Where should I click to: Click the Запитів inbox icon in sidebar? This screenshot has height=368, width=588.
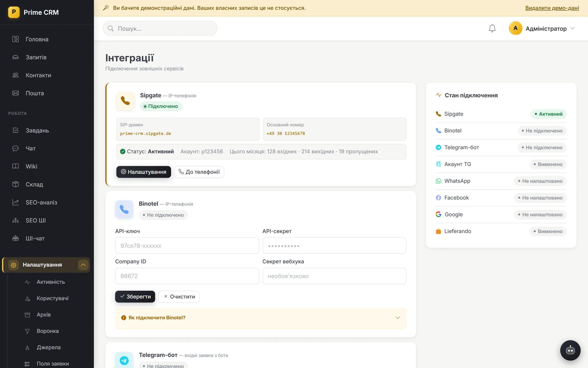point(16,57)
